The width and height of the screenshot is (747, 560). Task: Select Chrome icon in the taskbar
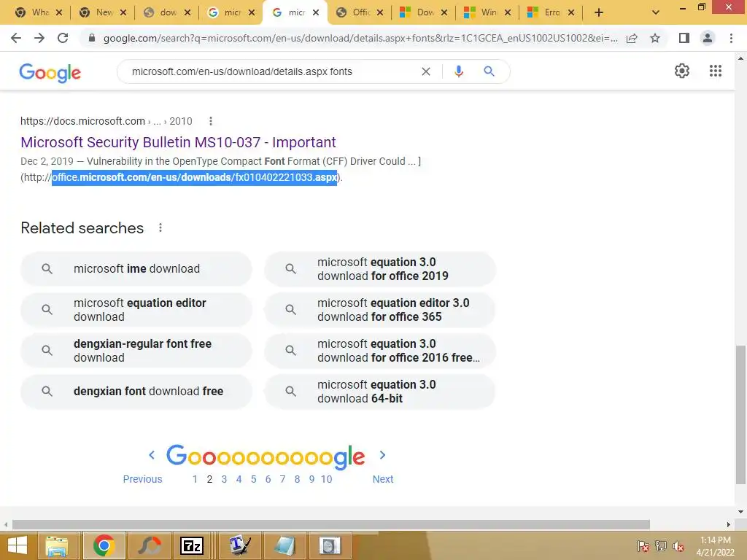[x=104, y=545]
